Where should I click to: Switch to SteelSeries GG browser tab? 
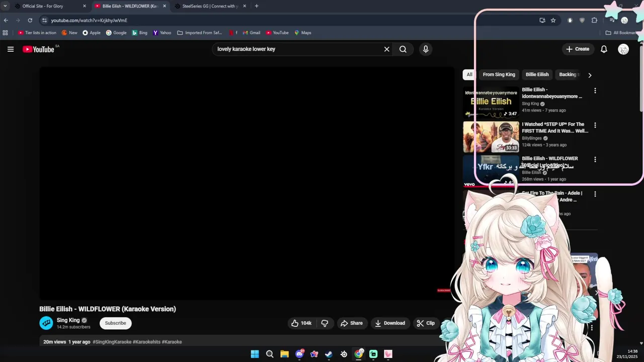[209, 6]
